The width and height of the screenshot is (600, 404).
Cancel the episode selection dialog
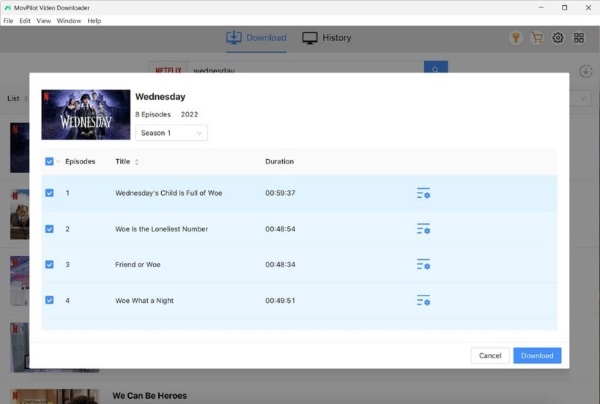click(490, 355)
